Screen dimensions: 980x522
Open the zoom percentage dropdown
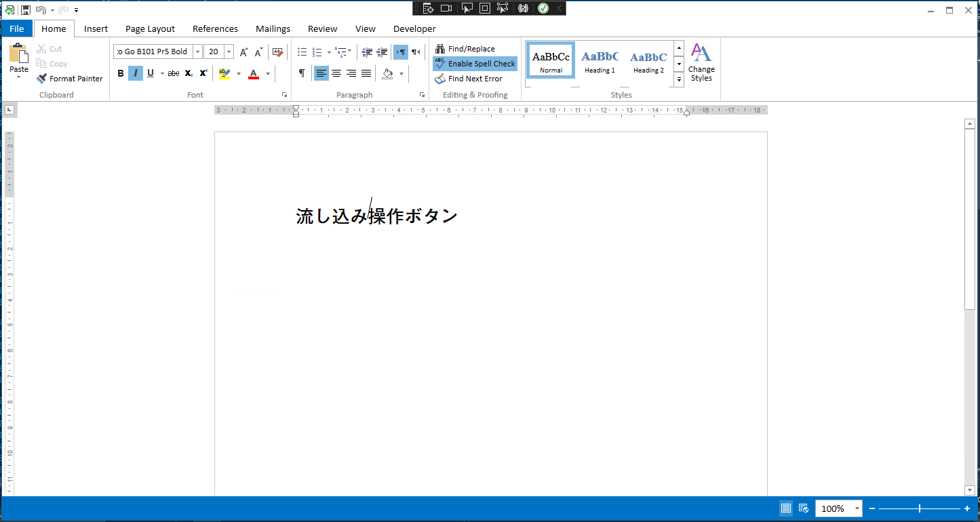857,508
